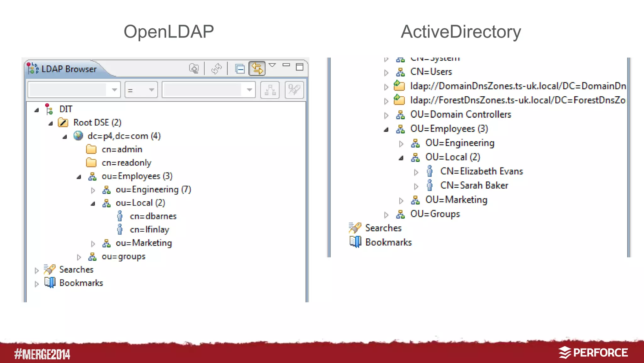Click the cn=admin folder icon
The width and height of the screenshot is (644, 363).
click(91, 149)
